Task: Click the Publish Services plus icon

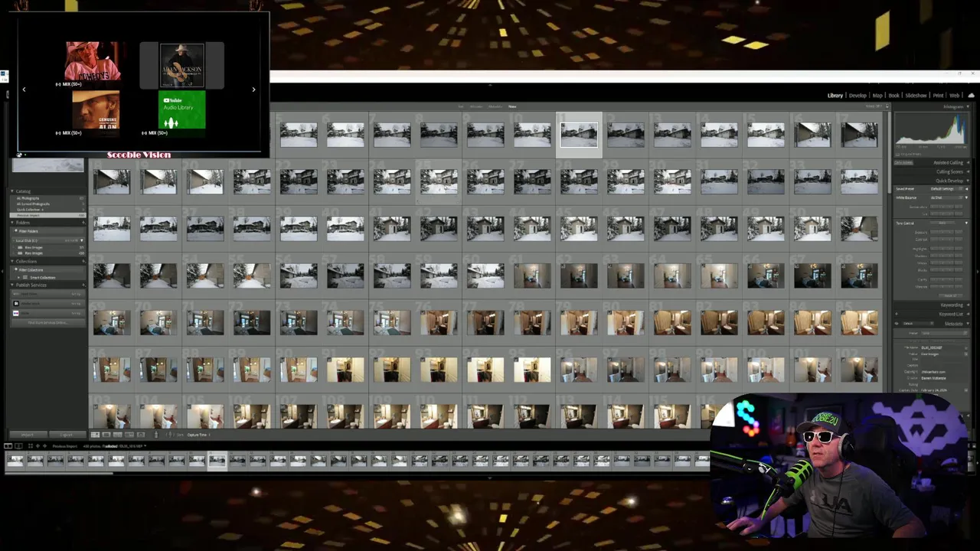Action: pyautogui.click(x=83, y=285)
